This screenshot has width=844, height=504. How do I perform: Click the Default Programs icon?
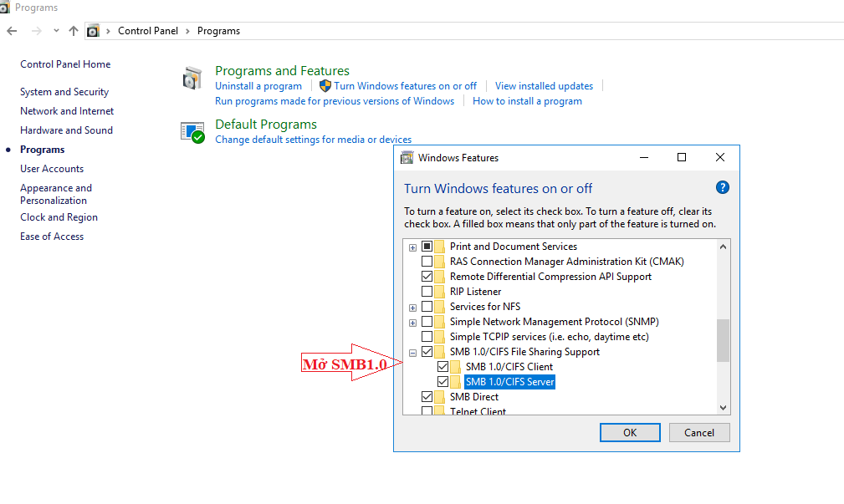pyautogui.click(x=192, y=131)
